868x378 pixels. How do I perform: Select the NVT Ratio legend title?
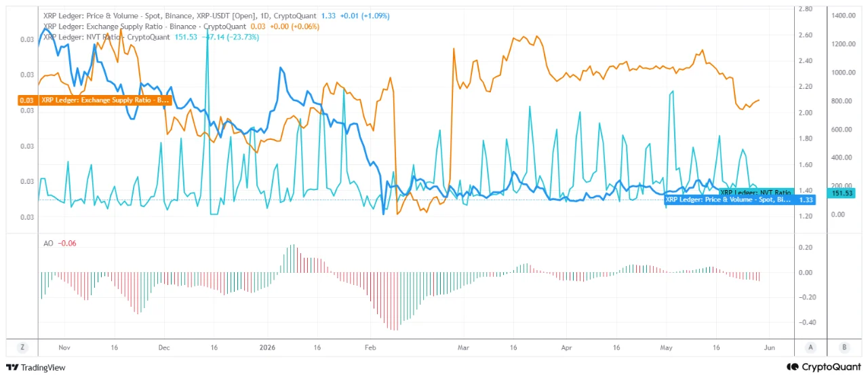pyautogui.click(x=107, y=37)
